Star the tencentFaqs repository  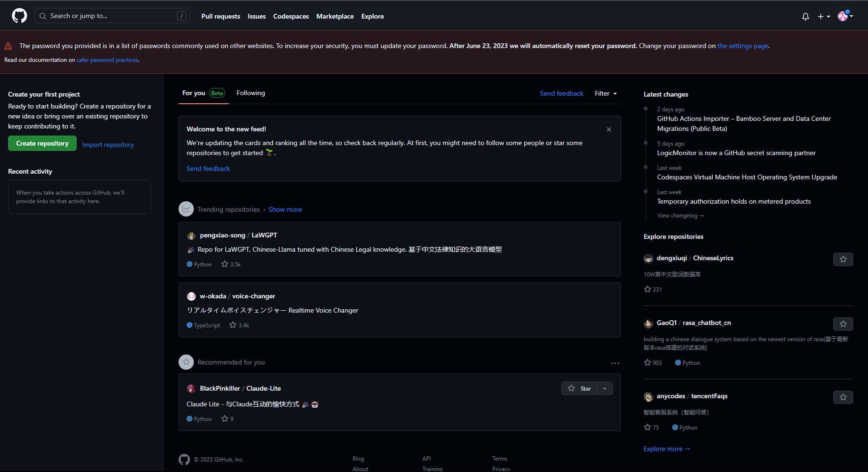coord(843,397)
